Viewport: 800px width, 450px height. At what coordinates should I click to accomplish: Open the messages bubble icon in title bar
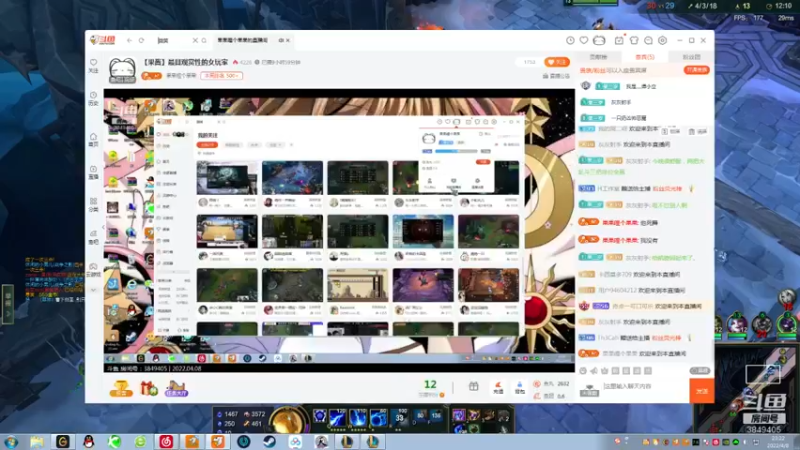(648, 40)
